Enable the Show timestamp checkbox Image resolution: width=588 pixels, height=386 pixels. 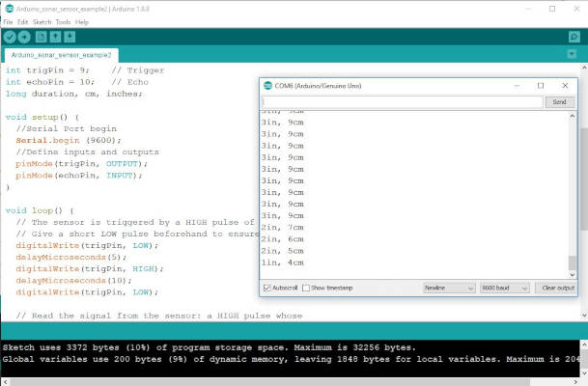306,288
